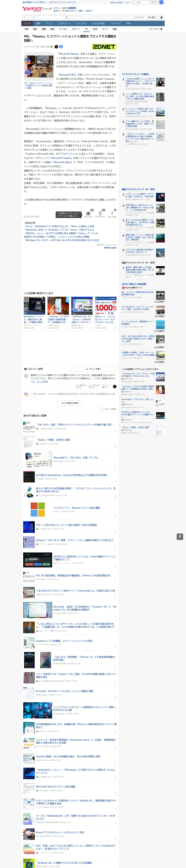Open the 国内 category
This screenshot has height=868, width=186.
[x=35, y=29]
